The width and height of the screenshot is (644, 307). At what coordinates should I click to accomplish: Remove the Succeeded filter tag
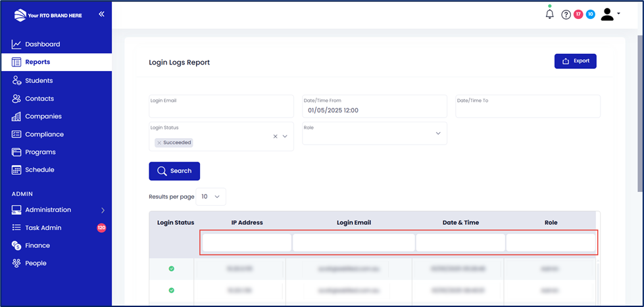(x=159, y=143)
